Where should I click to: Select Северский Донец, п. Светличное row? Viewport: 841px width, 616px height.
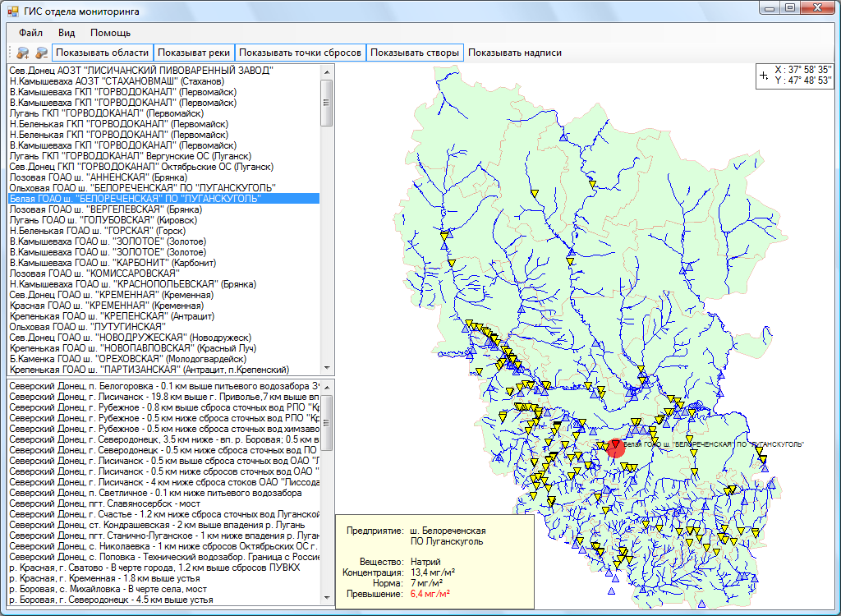click(x=164, y=493)
